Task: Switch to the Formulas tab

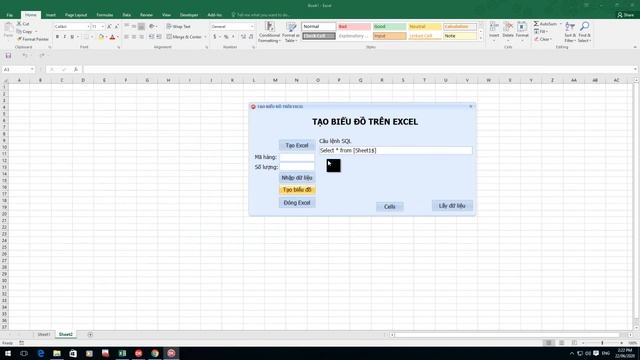Action: 105,15
